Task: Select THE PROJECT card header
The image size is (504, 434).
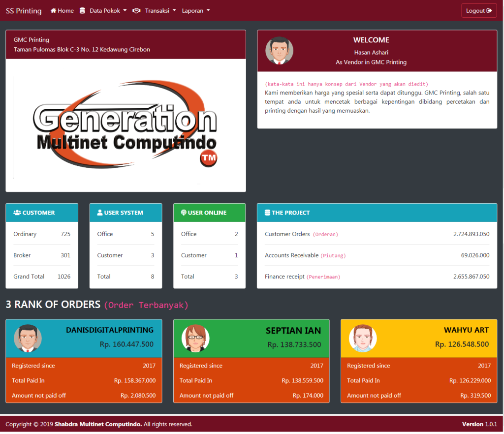Action: [377, 213]
